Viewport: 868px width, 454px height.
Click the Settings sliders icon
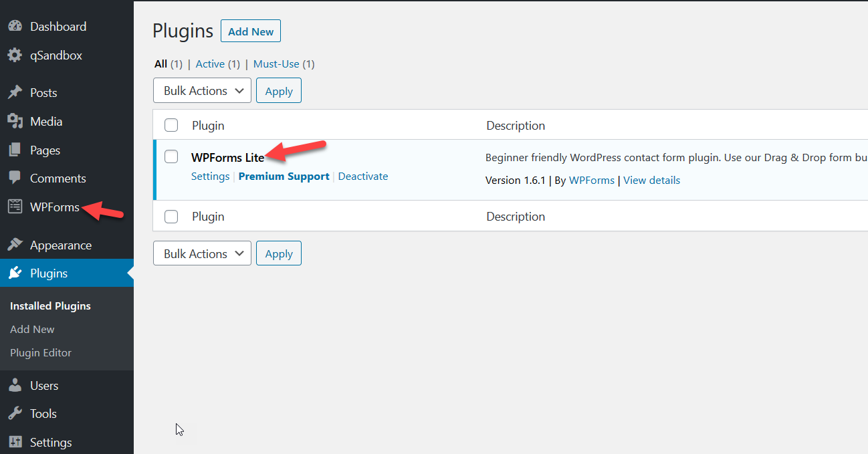(x=15, y=443)
